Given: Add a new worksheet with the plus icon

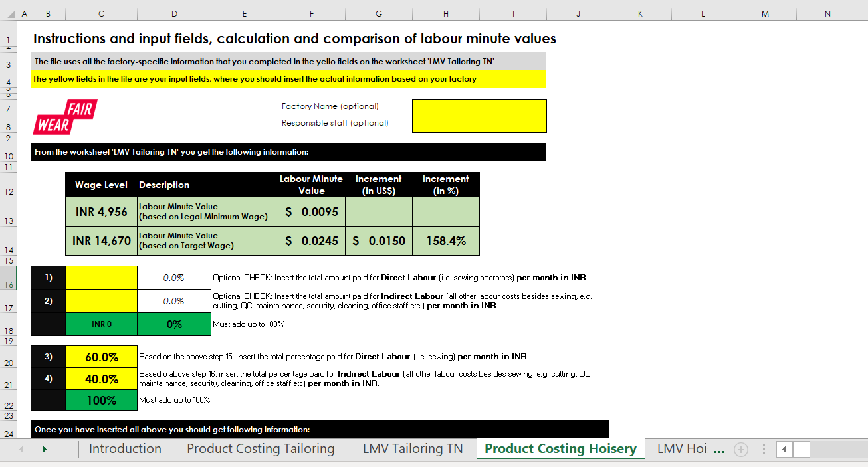Looking at the screenshot, I should point(740,449).
